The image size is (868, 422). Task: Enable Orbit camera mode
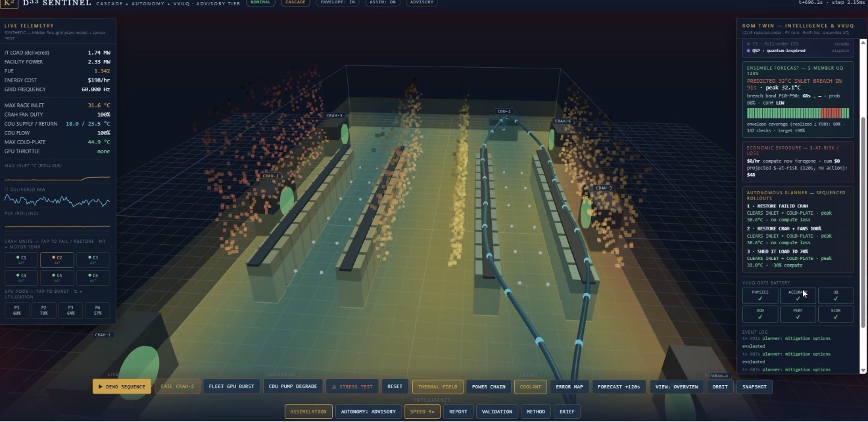coord(720,386)
